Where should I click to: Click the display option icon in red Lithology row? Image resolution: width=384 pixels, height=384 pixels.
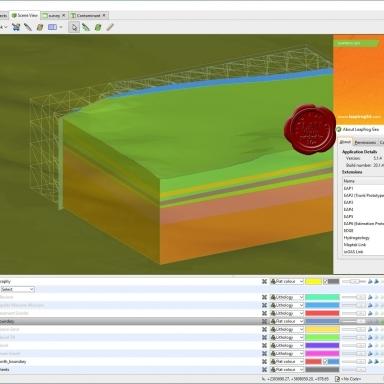click(370, 313)
